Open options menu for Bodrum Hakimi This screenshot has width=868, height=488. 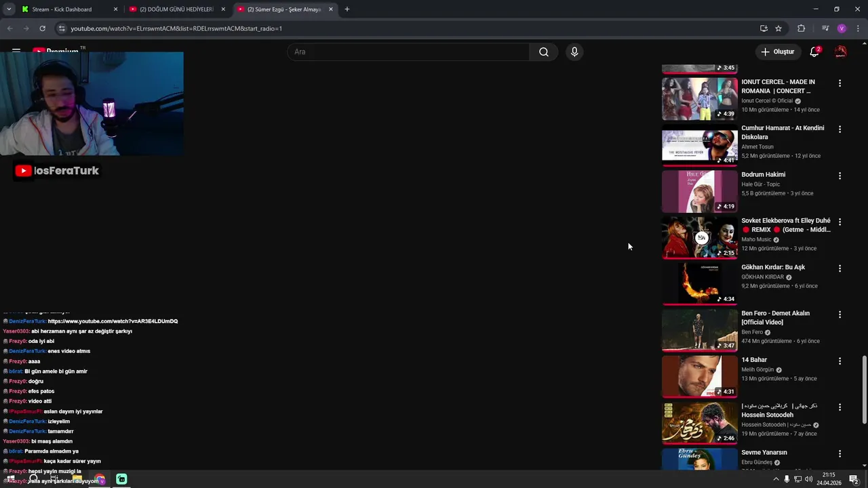click(840, 176)
